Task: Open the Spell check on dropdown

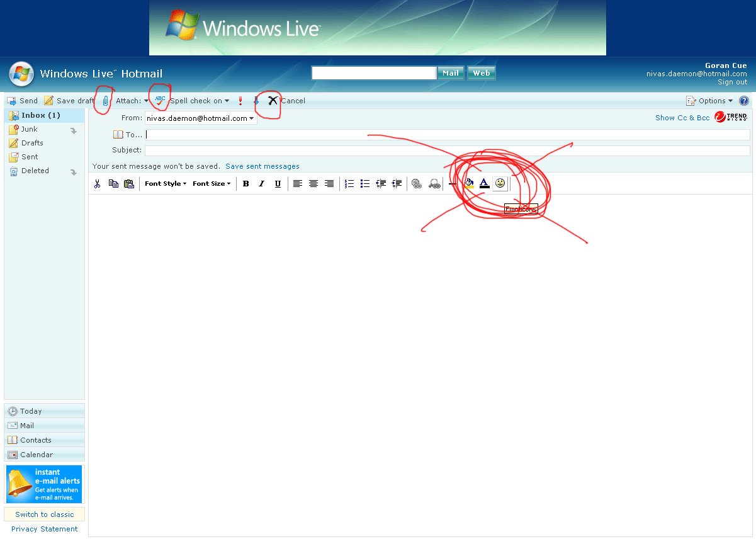Action: point(200,101)
